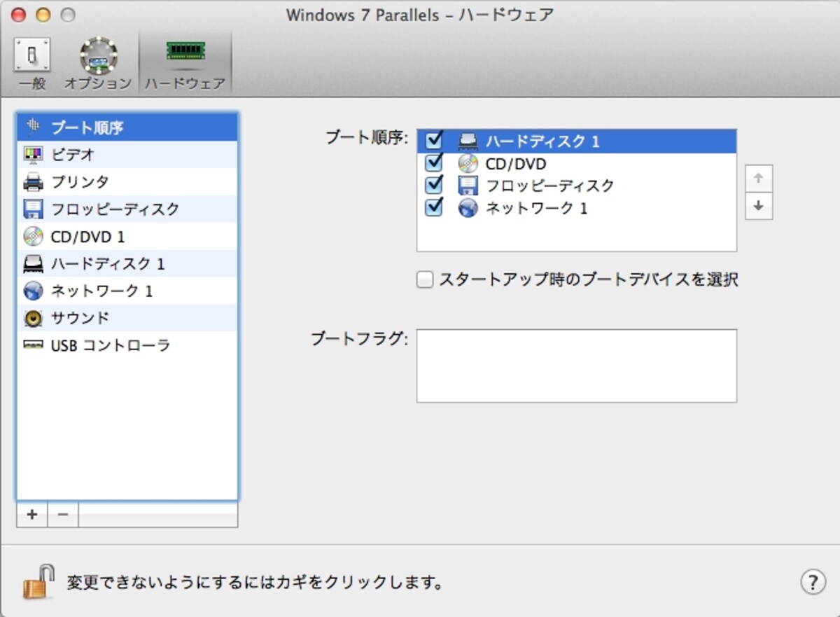Viewport: 840px width, 617px height.
Task: Open the 一般 (General) toolbar tab
Action: (x=32, y=64)
